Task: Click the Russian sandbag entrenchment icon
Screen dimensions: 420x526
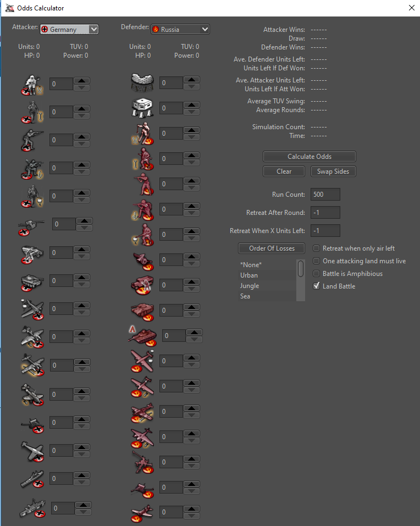Action: [x=142, y=82]
